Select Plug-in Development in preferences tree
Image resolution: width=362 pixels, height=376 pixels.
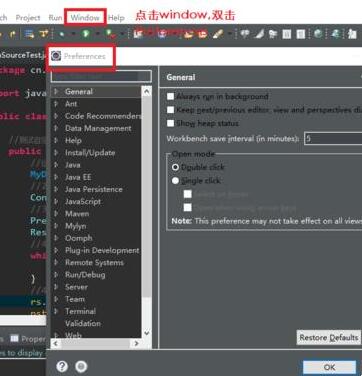pos(102,250)
